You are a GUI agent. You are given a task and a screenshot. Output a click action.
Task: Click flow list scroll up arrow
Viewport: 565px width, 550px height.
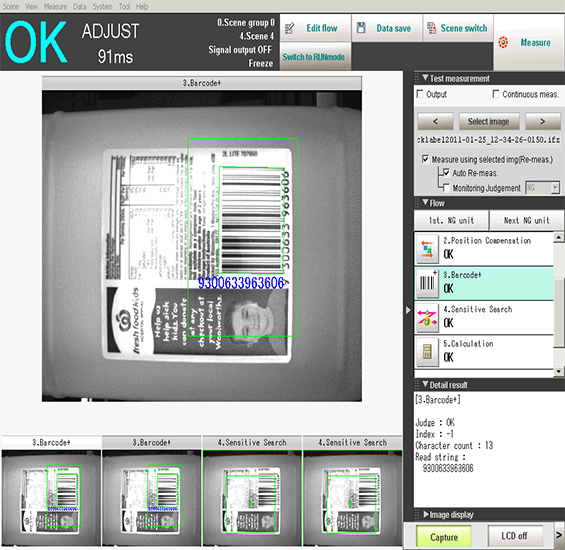pos(559,237)
